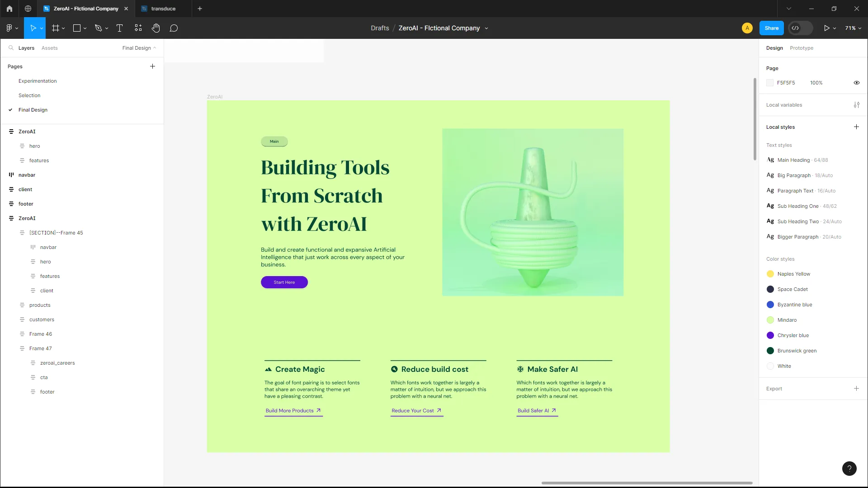Image resolution: width=868 pixels, height=488 pixels.
Task: Toggle page background visibility eye
Action: click(856, 83)
